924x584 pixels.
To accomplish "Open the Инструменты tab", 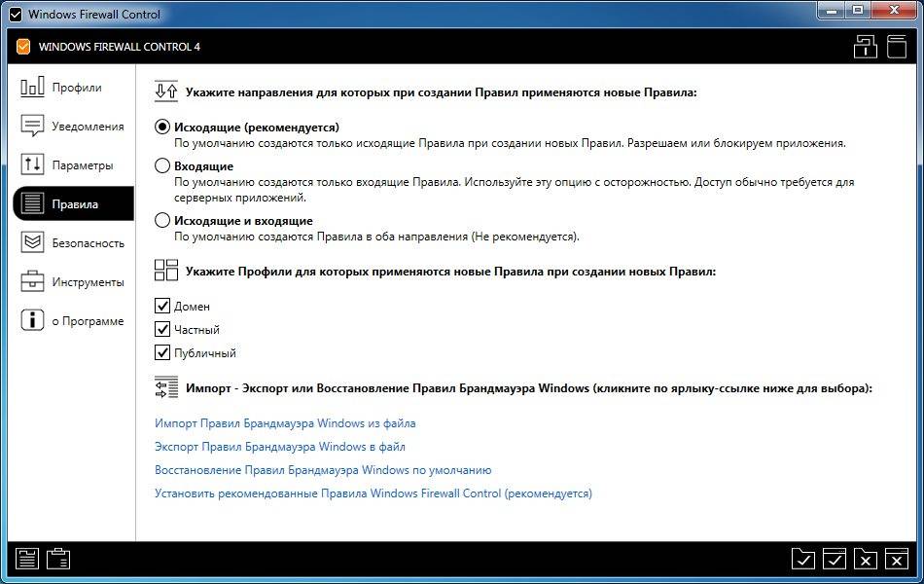I will 73,282.
